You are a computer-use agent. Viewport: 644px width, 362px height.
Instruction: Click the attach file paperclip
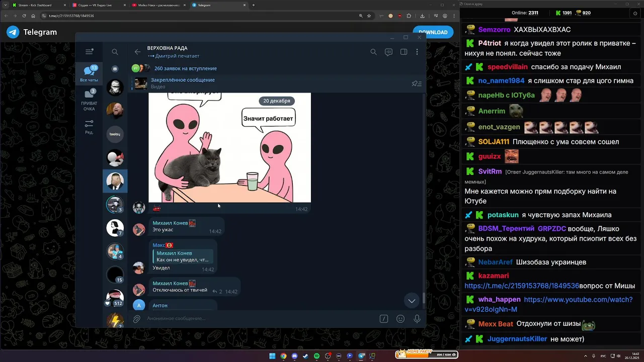click(136, 319)
